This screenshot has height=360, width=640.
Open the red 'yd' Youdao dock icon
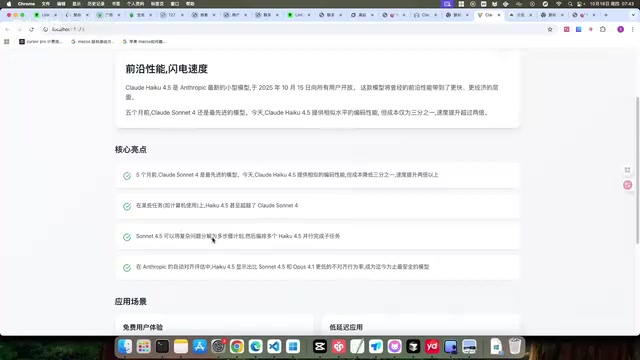coord(432,347)
